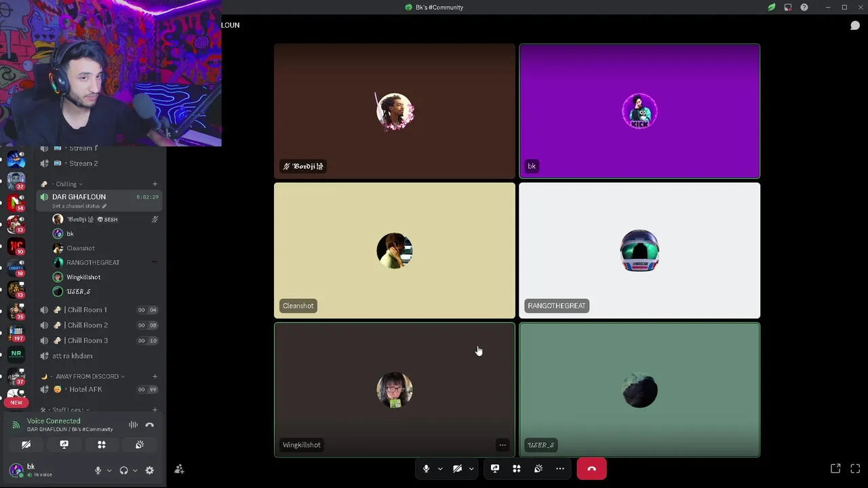Open USER_S user in channel list

click(105, 291)
